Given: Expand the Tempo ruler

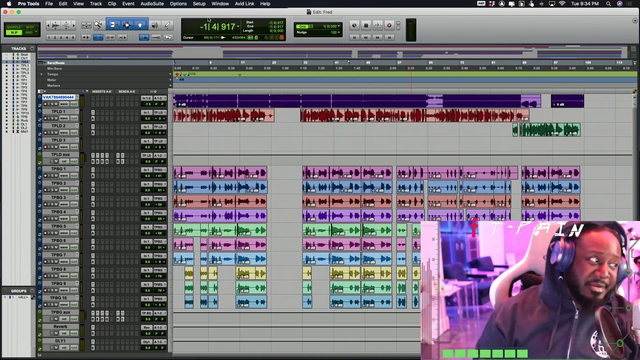Looking at the screenshot, I should click(42, 74).
